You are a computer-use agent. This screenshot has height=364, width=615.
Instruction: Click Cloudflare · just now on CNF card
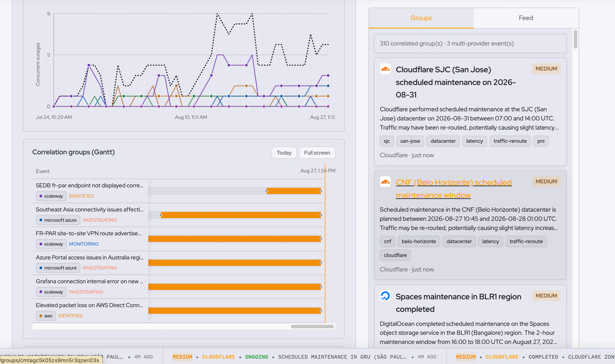(x=407, y=269)
